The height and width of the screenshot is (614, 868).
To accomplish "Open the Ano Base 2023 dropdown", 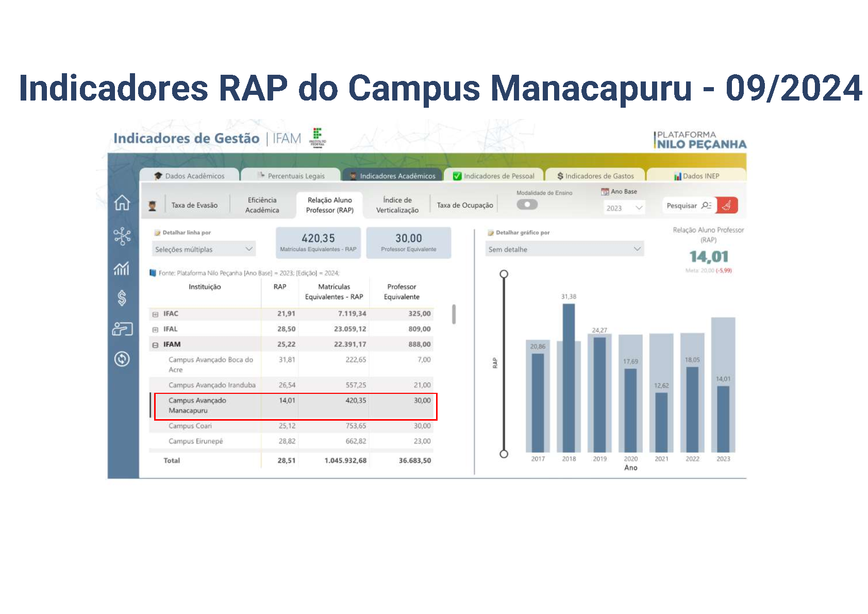I will tap(624, 208).
